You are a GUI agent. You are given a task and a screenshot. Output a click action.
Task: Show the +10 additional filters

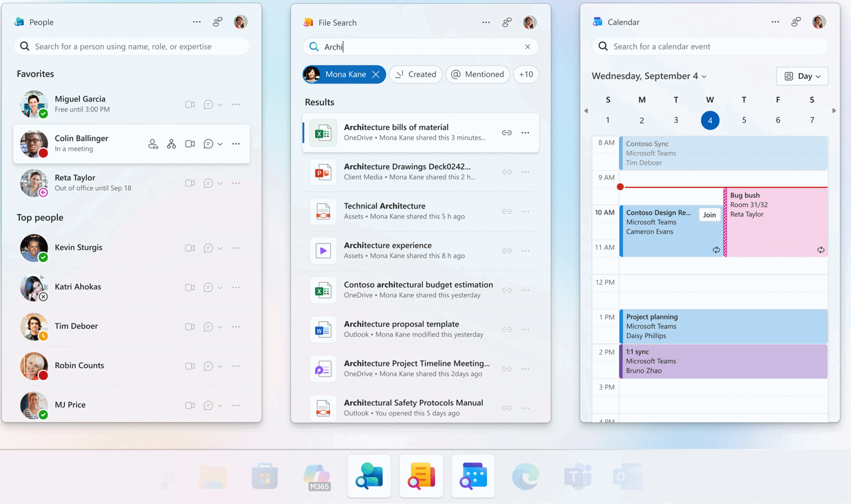(x=526, y=74)
